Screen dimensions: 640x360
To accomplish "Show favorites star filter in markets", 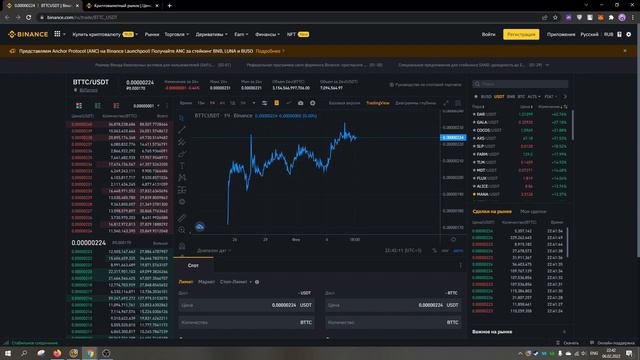I will tap(476, 97).
